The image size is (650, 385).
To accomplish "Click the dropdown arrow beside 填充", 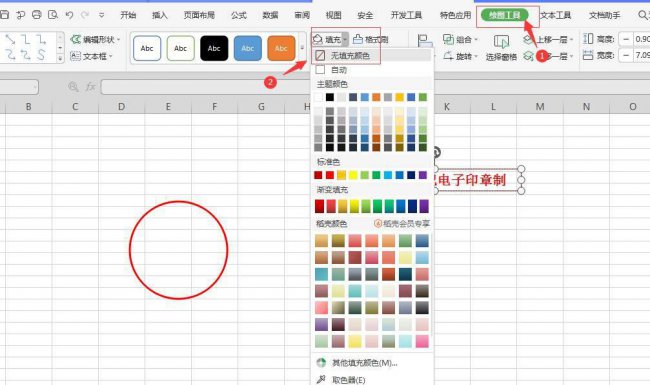I will pos(345,39).
